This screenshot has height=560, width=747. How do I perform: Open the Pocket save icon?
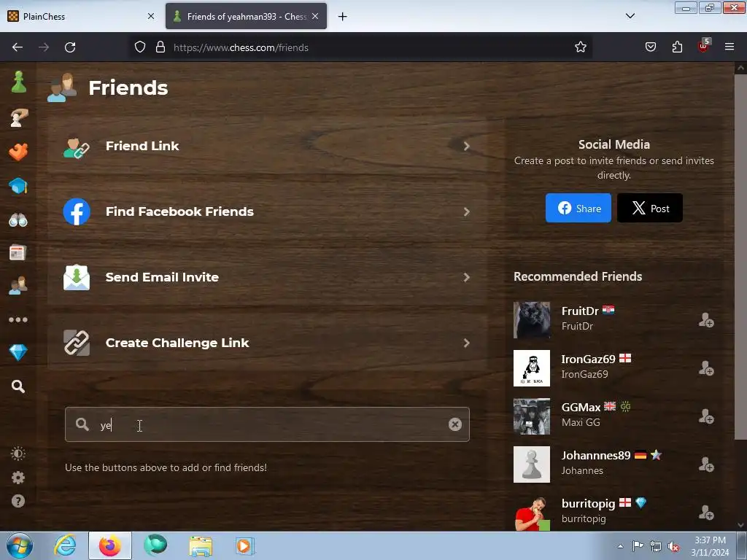[x=650, y=47]
